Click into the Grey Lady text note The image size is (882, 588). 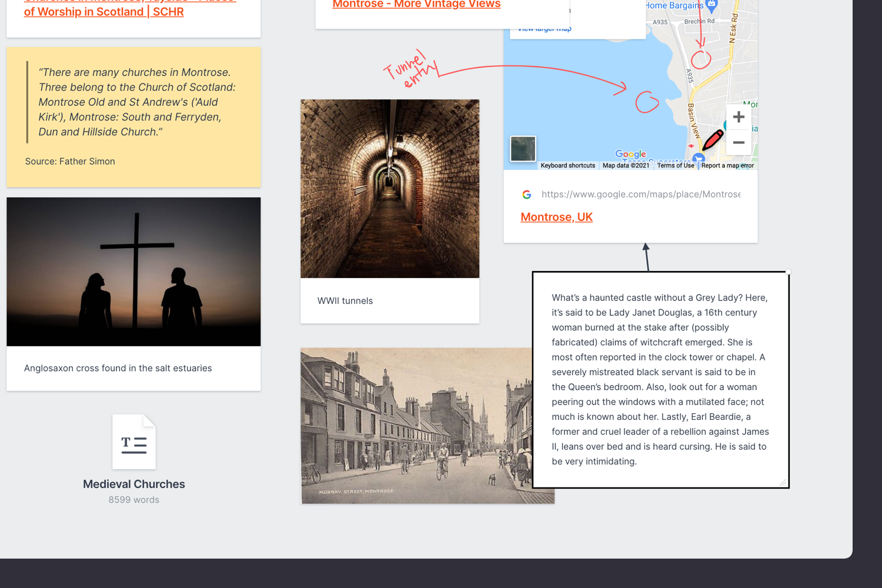[x=660, y=379]
